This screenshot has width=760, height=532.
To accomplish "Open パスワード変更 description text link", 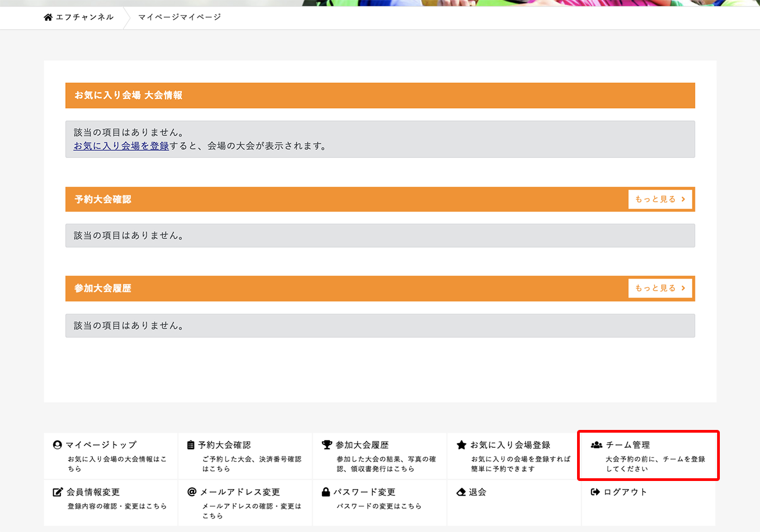I will pos(379,506).
